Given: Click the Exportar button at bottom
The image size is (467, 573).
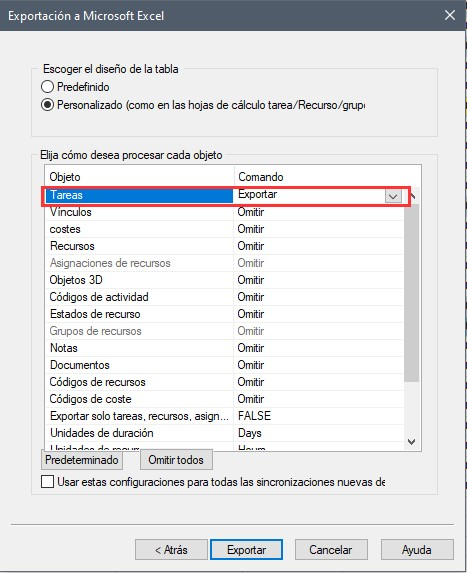Looking at the screenshot, I should tap(246, 550).
